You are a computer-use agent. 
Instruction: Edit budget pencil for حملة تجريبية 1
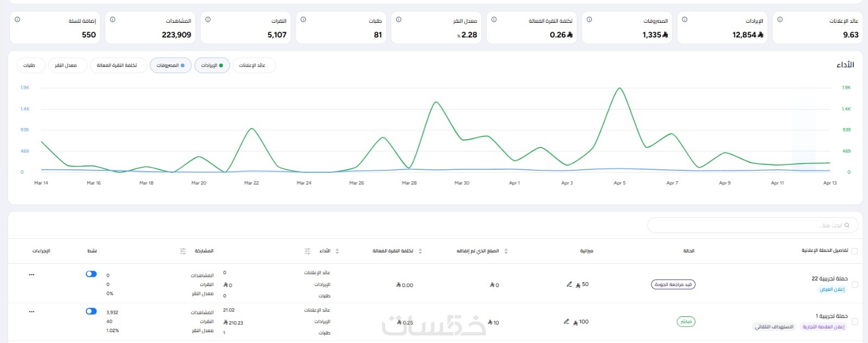(x=566, y=321)
